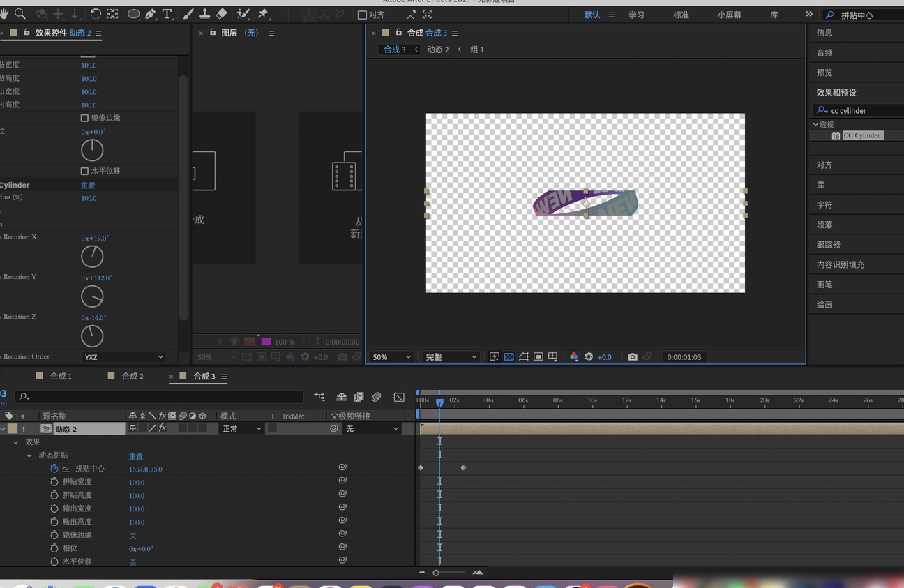Check the 水平位移 checkbox
Image resolution: width=904 pixels, height=588 pixels.
click(x=84, y=171)
